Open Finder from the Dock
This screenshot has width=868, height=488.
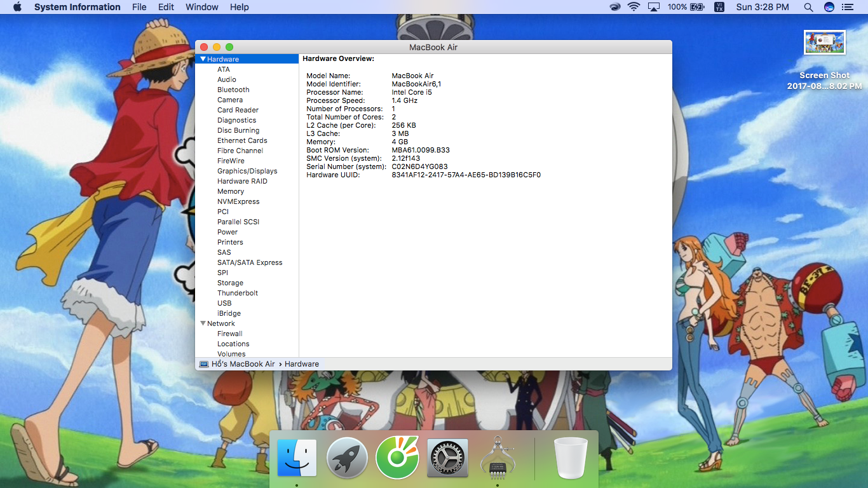297,457
